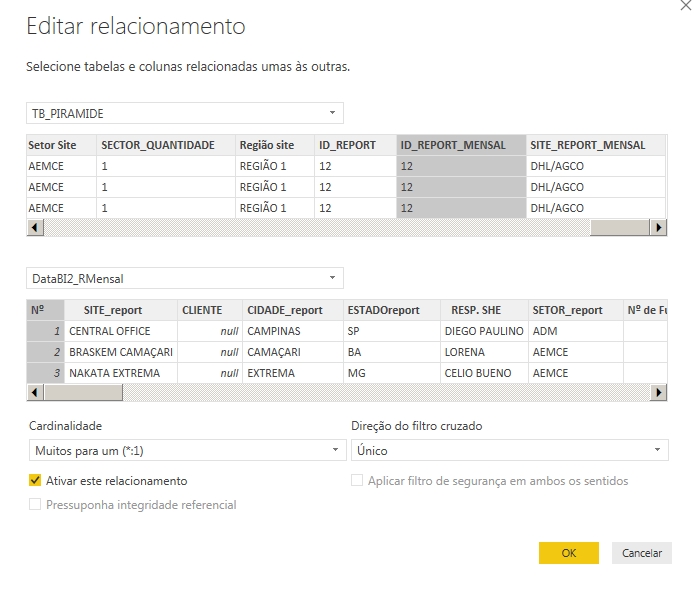This screenshot has height=591, width=698.
Task: Select the Região site column header
Action: [275, 145]
